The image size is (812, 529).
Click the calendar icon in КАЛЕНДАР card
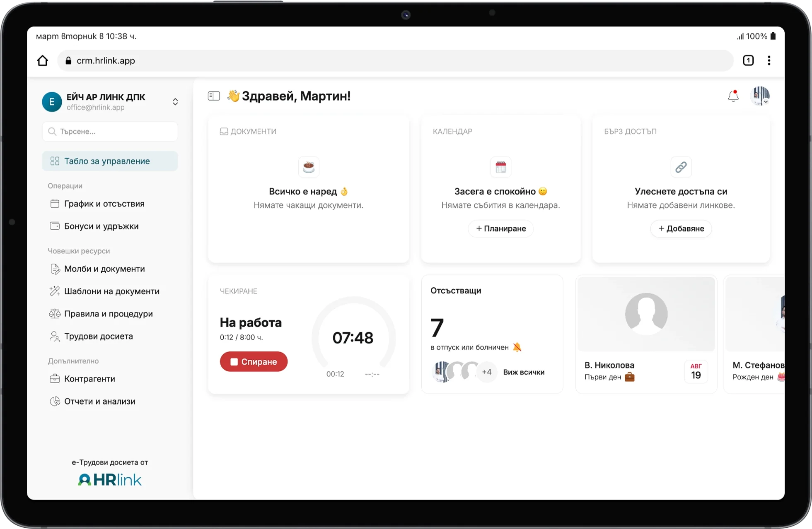click(x=500, y=167)
